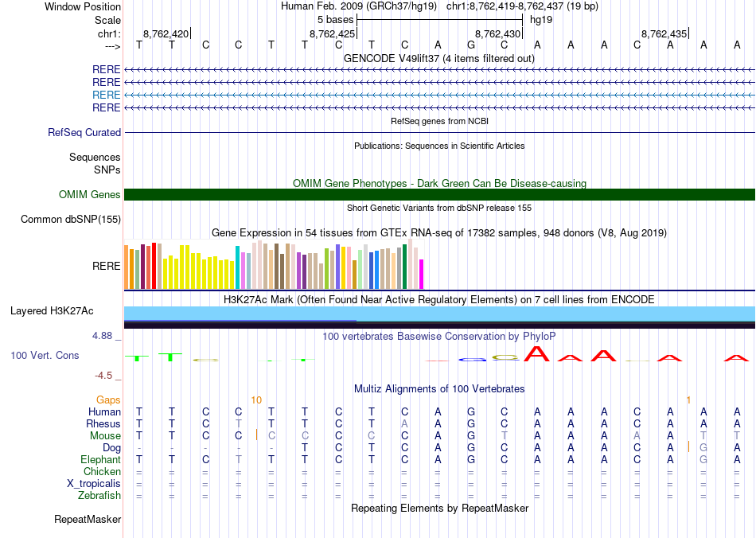Click the Window Position label
Screen dimensions: 756x538
pos(83,6)
